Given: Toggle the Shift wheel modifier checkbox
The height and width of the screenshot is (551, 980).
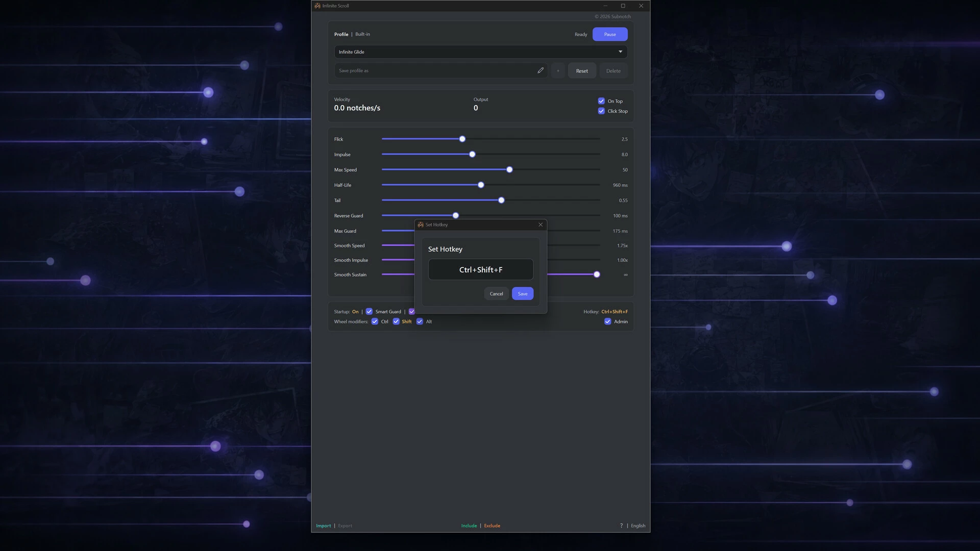Looking at the screenshot, I should (x=396, y=321).
